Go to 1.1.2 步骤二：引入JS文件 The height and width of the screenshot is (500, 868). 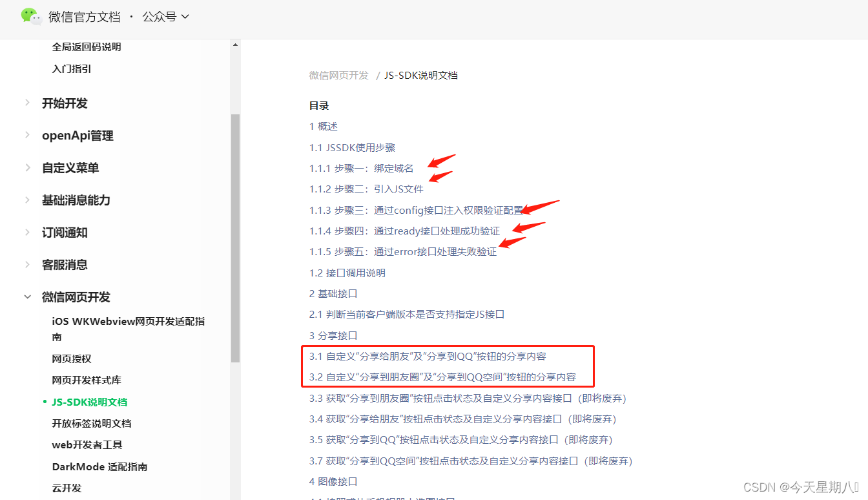366,189
